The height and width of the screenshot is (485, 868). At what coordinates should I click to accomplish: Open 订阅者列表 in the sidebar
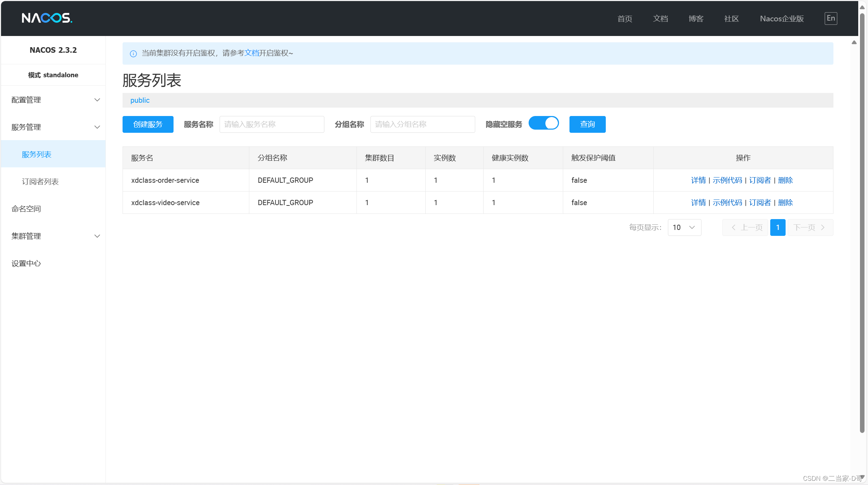[40, 182]
